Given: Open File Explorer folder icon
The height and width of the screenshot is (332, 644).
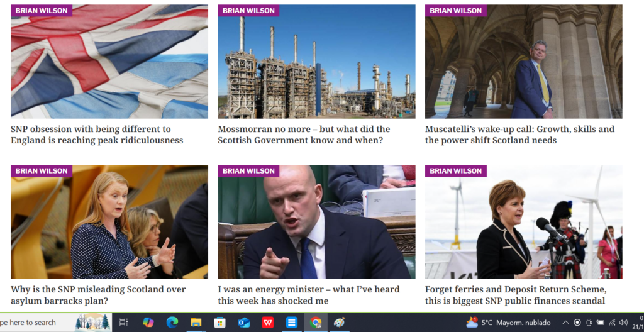Looking at the screenshot, I should 196,323.
